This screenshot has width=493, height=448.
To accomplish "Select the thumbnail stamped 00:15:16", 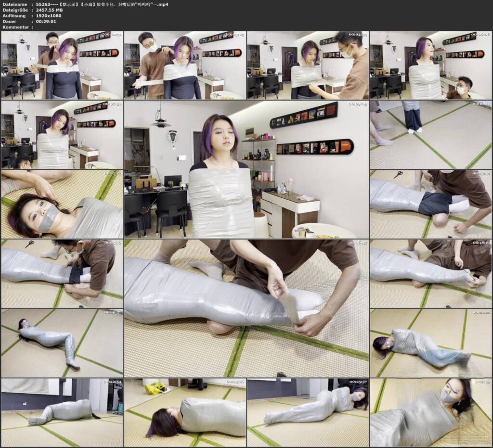I will (62, 274).
